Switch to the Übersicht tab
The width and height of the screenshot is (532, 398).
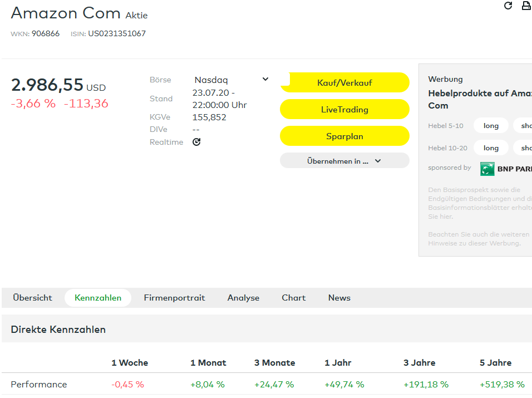[33, 298]
